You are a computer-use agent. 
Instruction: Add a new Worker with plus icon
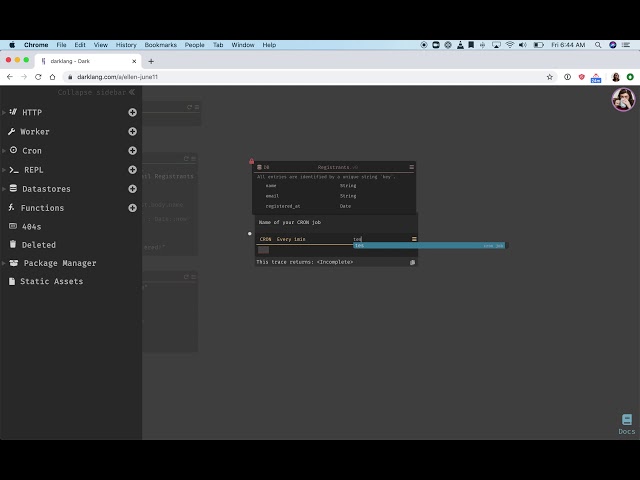(x=132, y=131)
